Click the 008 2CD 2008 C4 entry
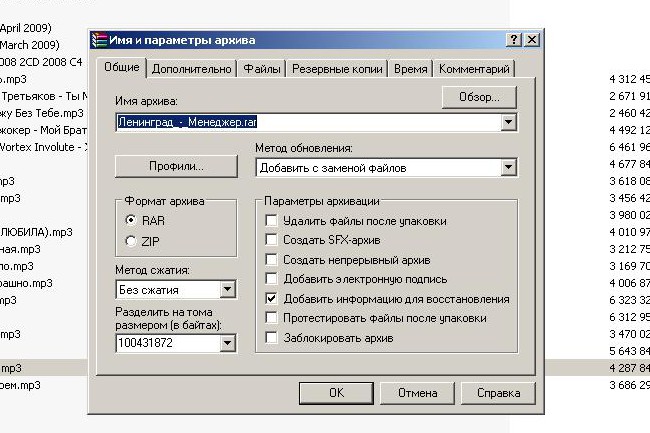The image size is (650, 433). point(41,62)
